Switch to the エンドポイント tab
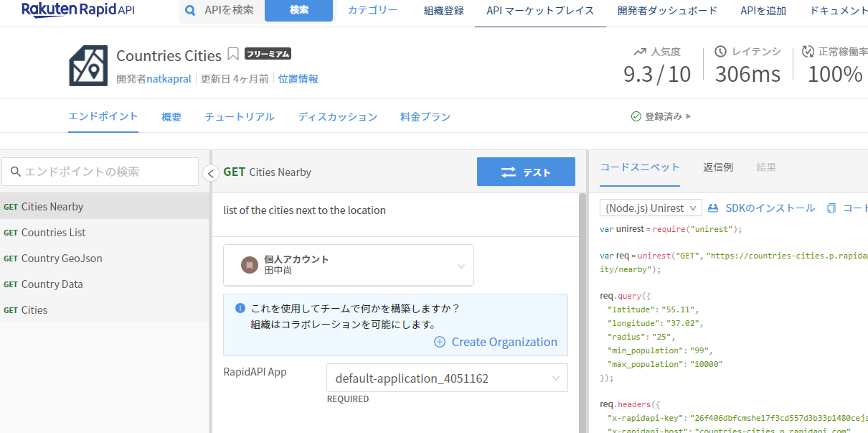868x433 pixels. tap(103, 116)
